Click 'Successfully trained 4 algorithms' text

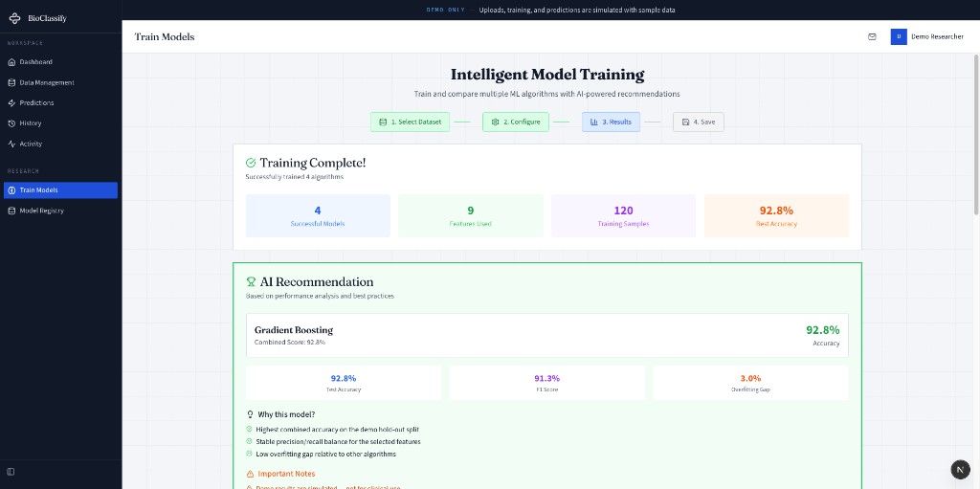295,177
